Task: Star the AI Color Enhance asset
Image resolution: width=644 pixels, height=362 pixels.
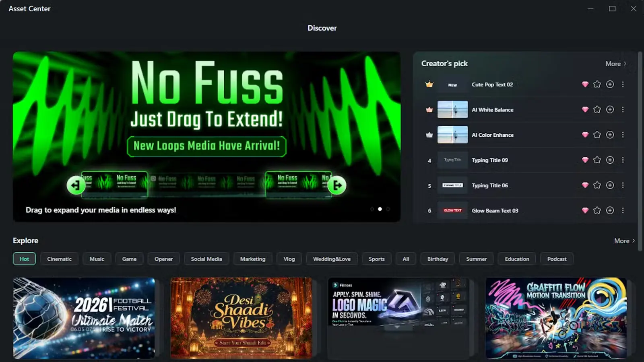Action: [597, 135]
